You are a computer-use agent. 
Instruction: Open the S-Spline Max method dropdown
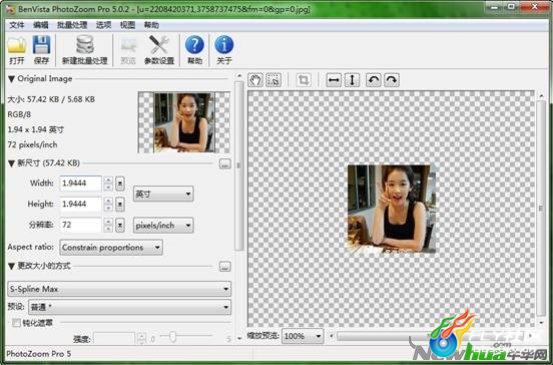tap(119, 289)
